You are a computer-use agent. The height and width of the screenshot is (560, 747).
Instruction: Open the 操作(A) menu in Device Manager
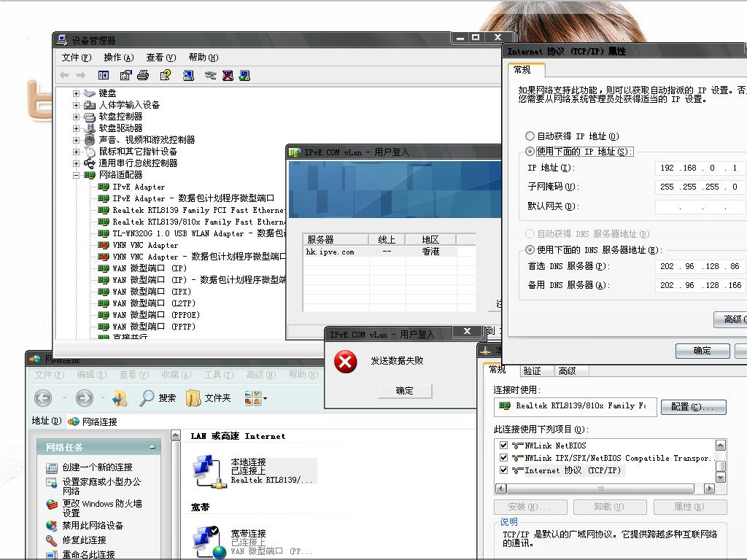pyautogui.click(x=118, y=58)
